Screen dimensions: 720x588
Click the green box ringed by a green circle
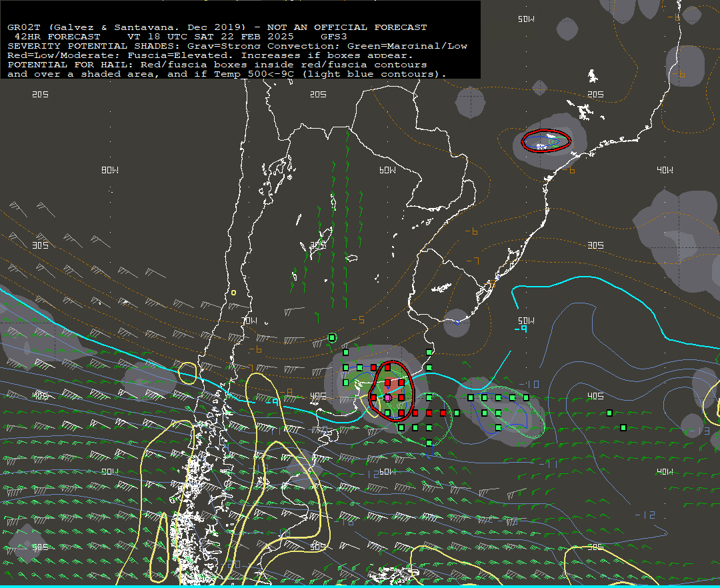pos(331,338)
